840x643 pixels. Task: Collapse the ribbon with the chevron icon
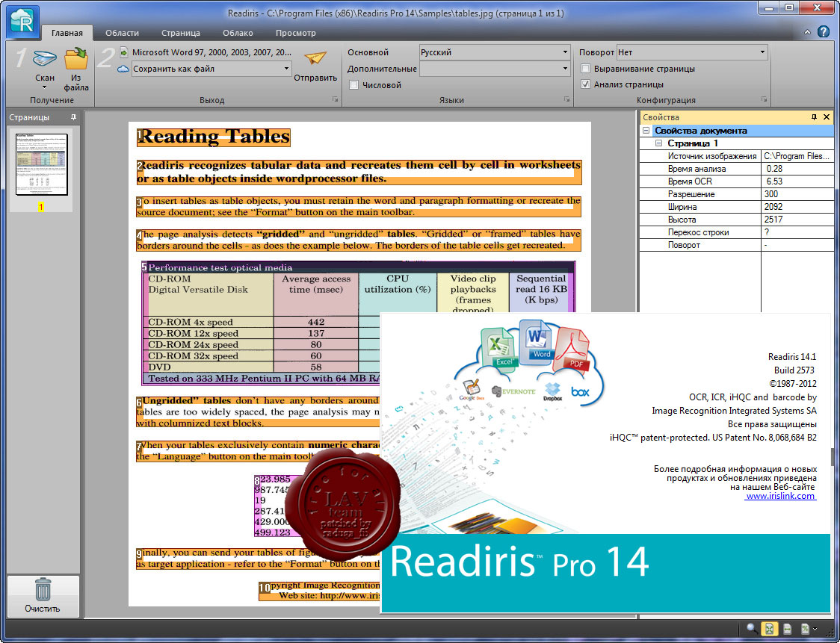[x=807, y=32]
